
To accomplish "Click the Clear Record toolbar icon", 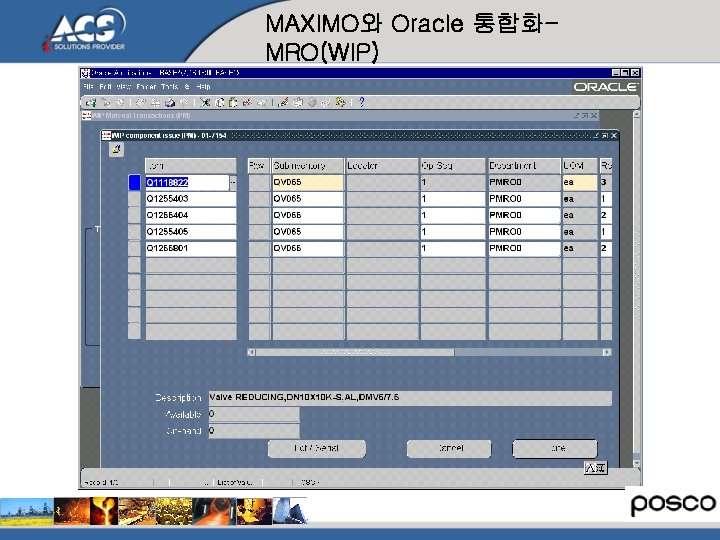I will pyautogui.click(x=247, y=102).
